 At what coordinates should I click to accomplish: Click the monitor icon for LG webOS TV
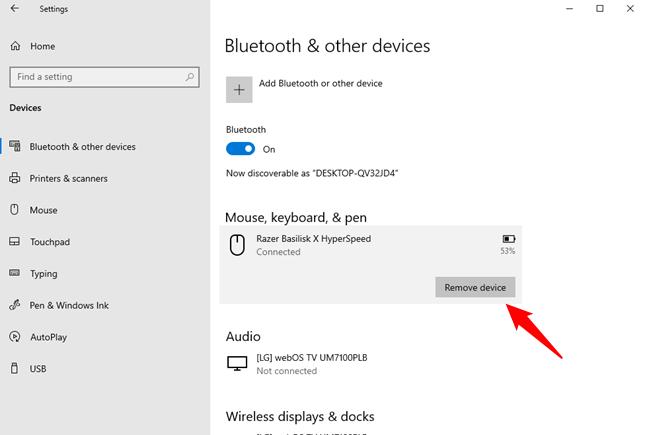pyautogui.click(x=237, y=363)
